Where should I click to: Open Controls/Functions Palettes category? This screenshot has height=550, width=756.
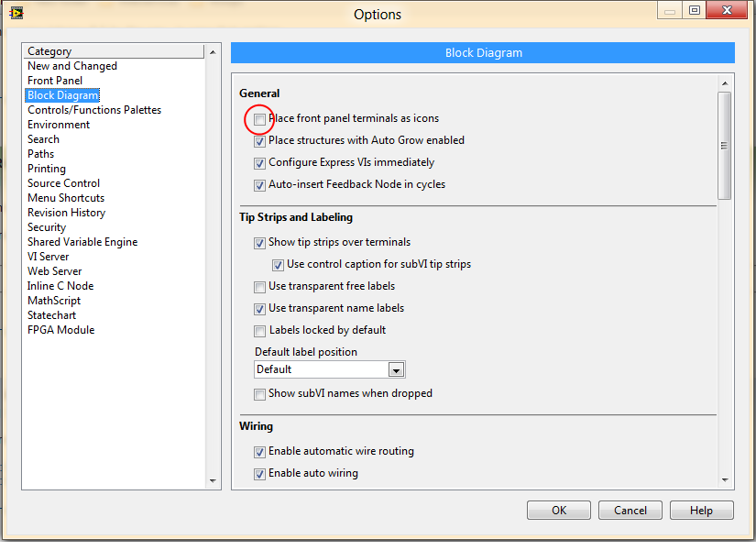pyautogui.click(x=94, y=110)
